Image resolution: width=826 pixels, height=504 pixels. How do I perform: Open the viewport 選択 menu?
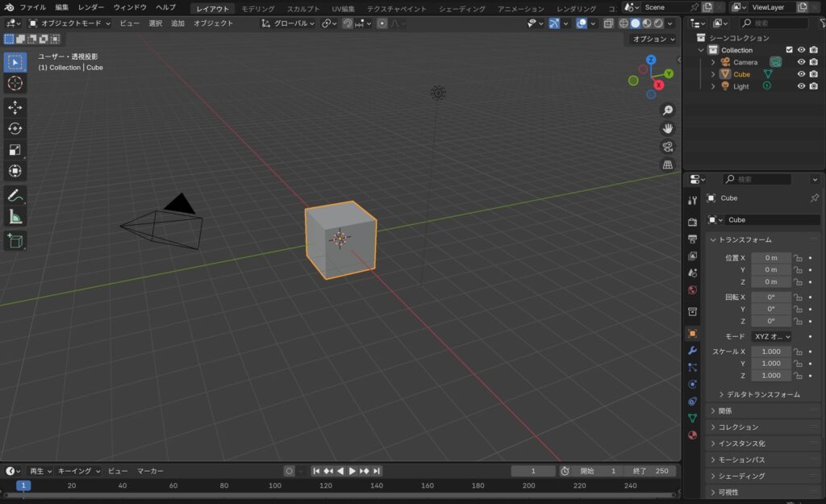pyautogui.click(x=156, y=23)
